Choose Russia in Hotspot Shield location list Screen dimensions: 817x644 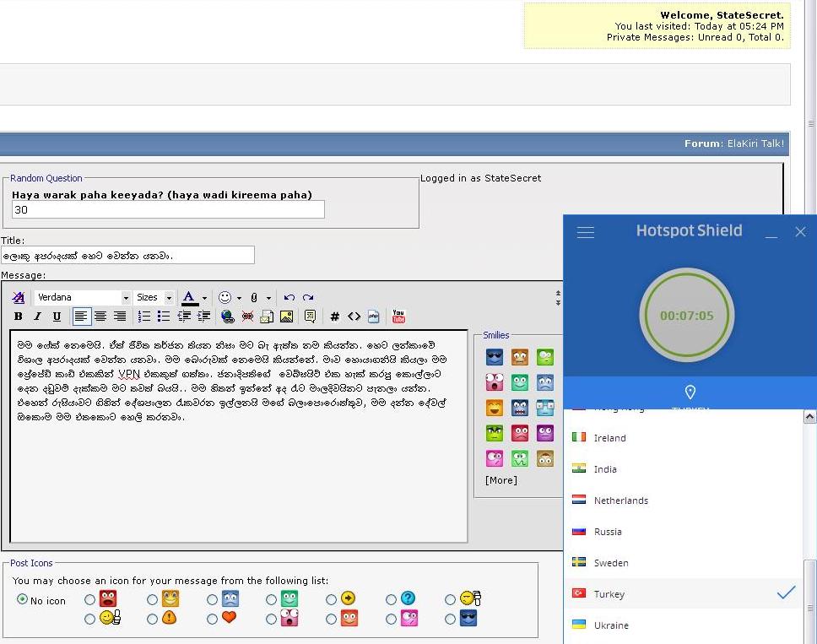click(x=684, y=532)
